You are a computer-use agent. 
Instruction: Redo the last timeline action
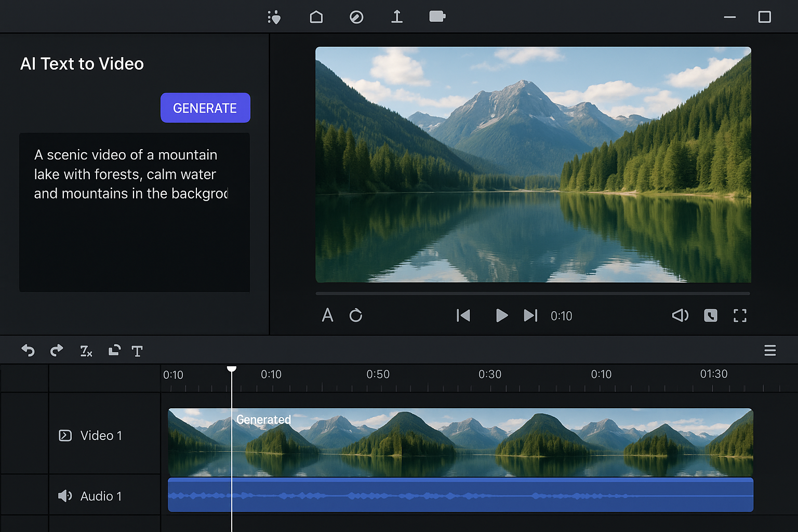57,351
